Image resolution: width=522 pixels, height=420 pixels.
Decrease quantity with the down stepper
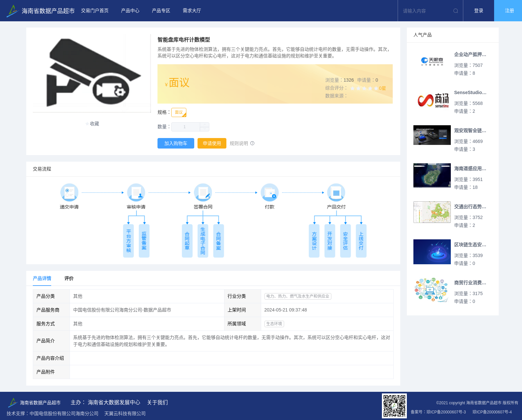point(205,129)
